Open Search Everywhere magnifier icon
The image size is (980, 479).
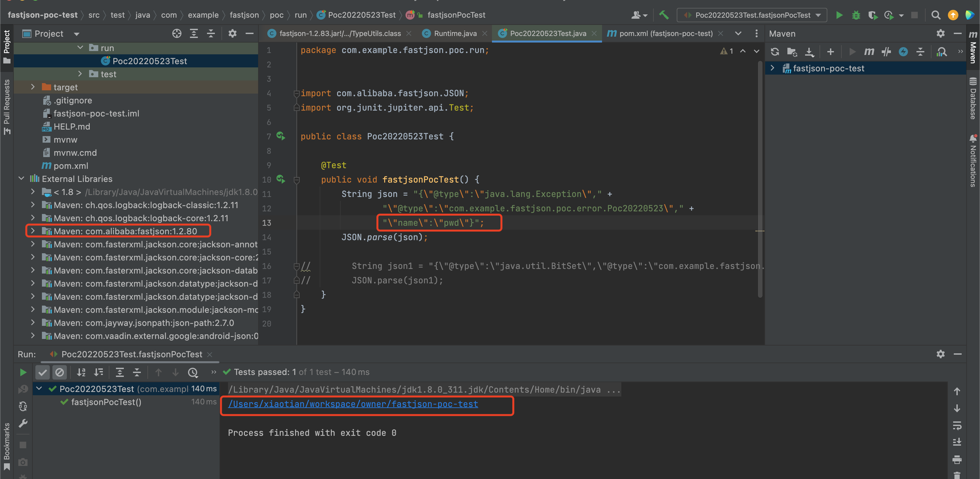point(935,15)
